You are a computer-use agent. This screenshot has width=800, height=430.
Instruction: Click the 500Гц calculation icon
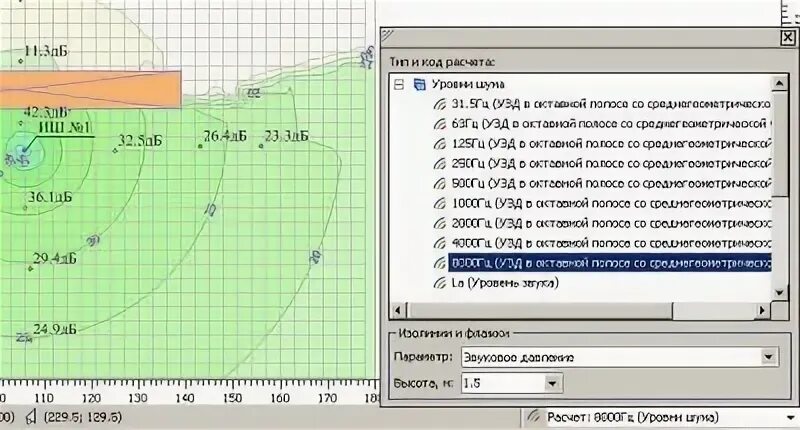(x=440, y=184)
